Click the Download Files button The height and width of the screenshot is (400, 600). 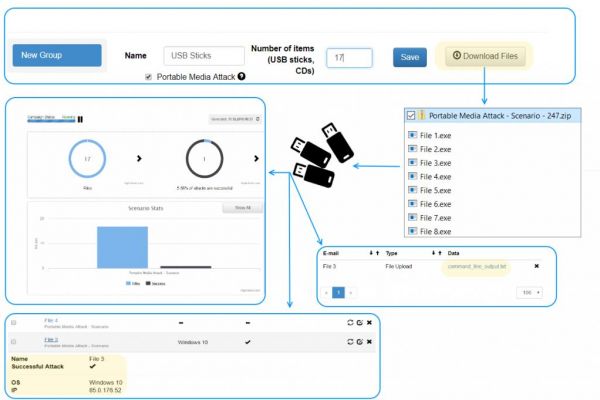485,56
